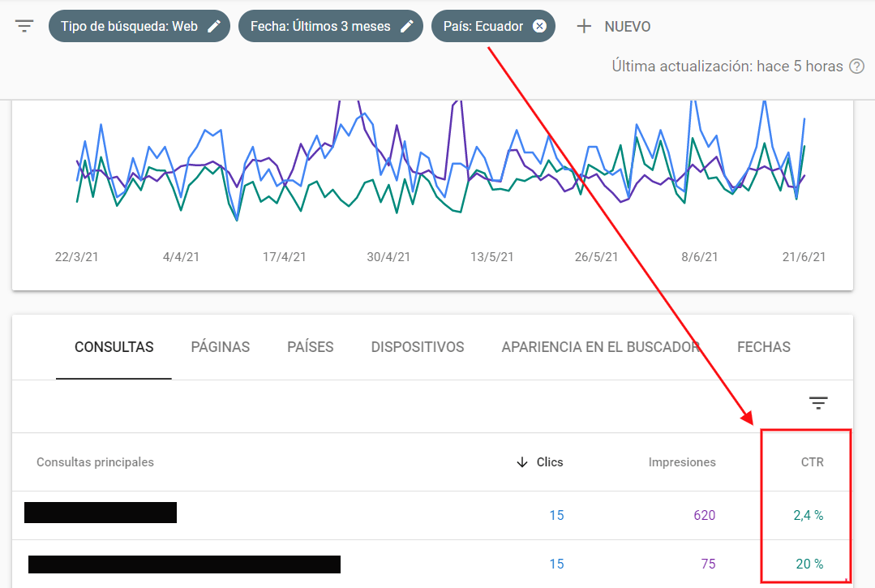The height and width of the screenshot is (588, 875).
Task: Open help icon next to Última actualización
Action: click(x=856, y=67)
